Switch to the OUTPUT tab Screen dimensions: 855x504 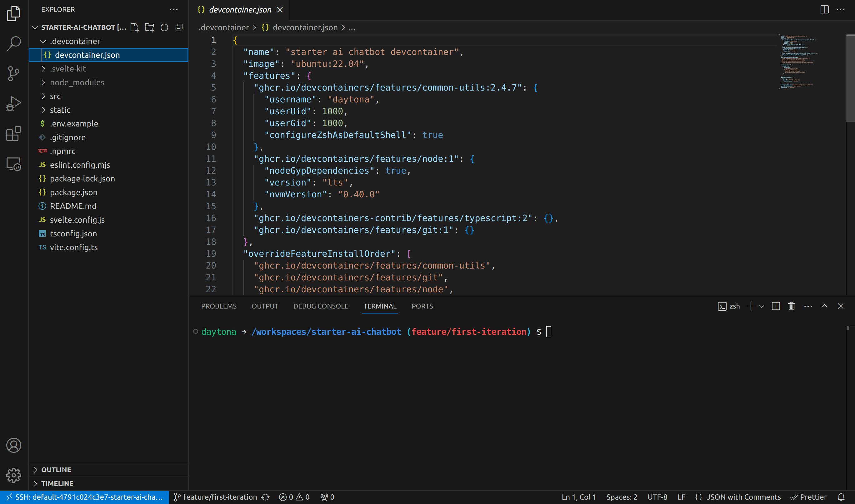point(265,306)
